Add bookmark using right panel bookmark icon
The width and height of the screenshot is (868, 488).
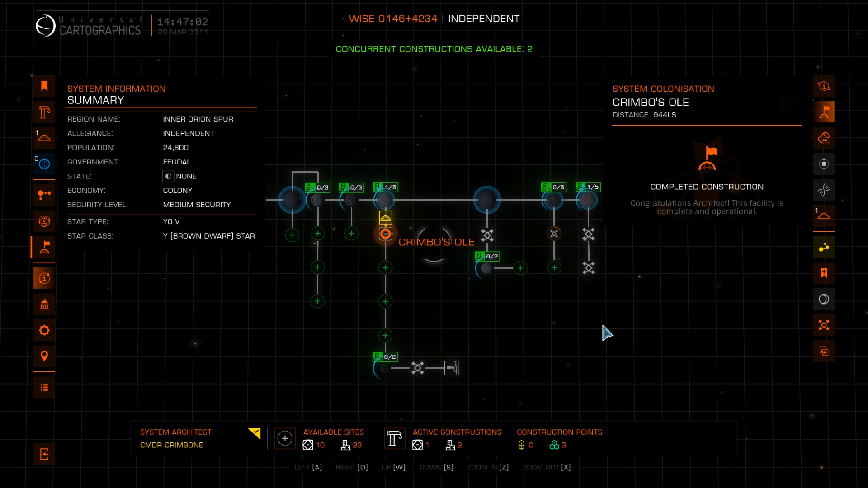point(824,273)
